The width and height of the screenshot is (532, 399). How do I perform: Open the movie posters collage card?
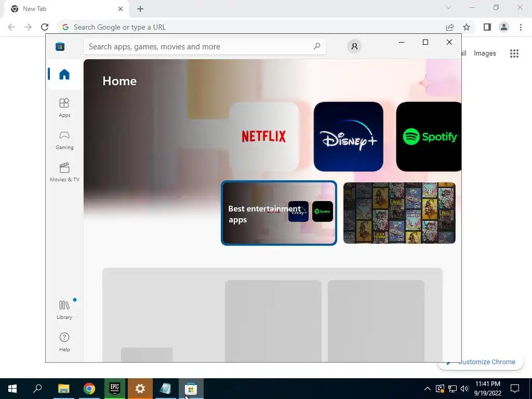pos(400,212)
